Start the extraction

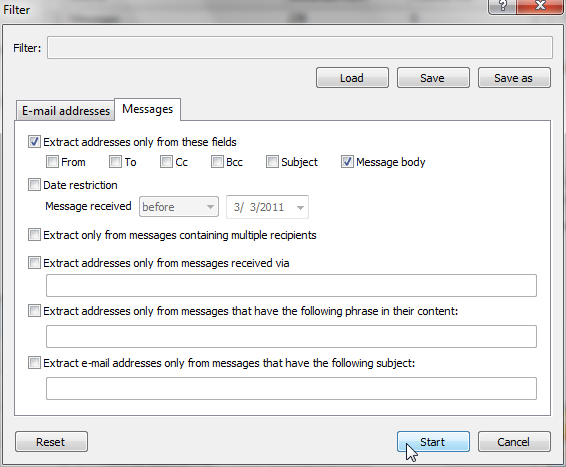433,441
